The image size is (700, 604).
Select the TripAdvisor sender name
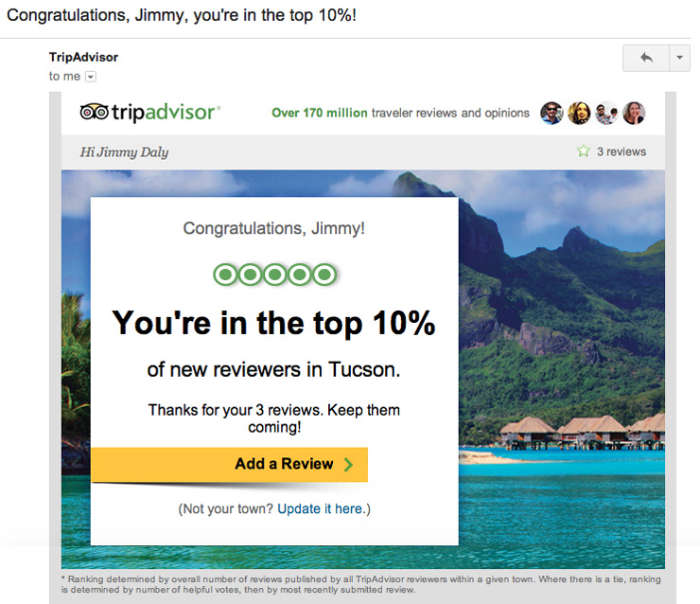tap(83, 57)
